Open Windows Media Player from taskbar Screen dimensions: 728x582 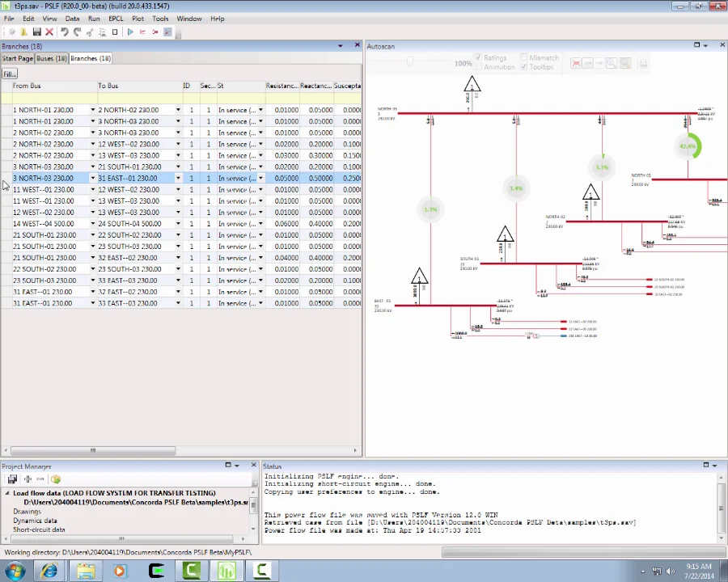click(x=121, y=571)
